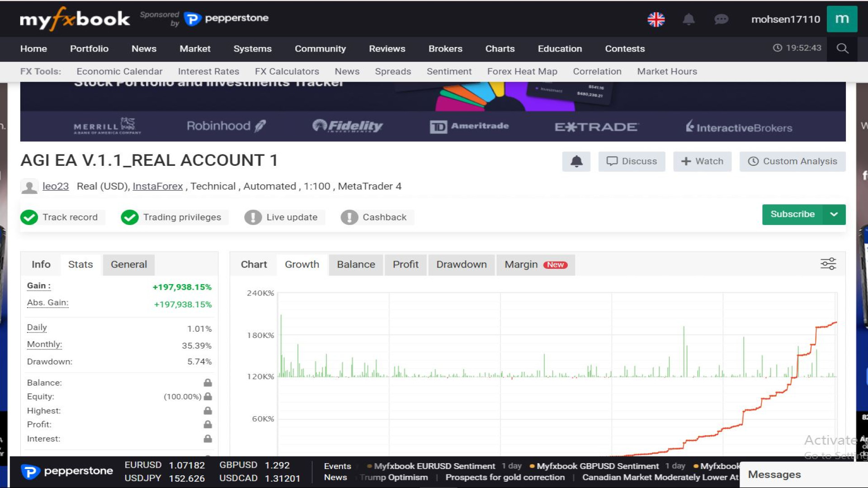Click the Equity lock icon
Screen dimensions: 868x488
208,396
